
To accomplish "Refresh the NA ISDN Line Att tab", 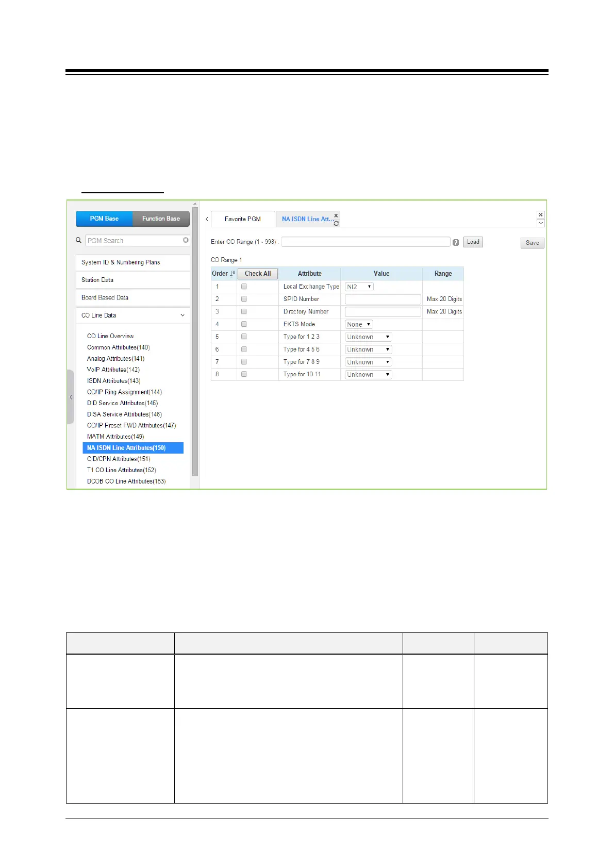I will tap(336, 223).
